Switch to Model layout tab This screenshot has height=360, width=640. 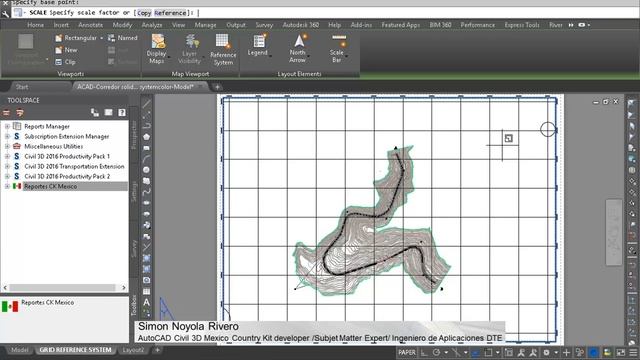20,350
